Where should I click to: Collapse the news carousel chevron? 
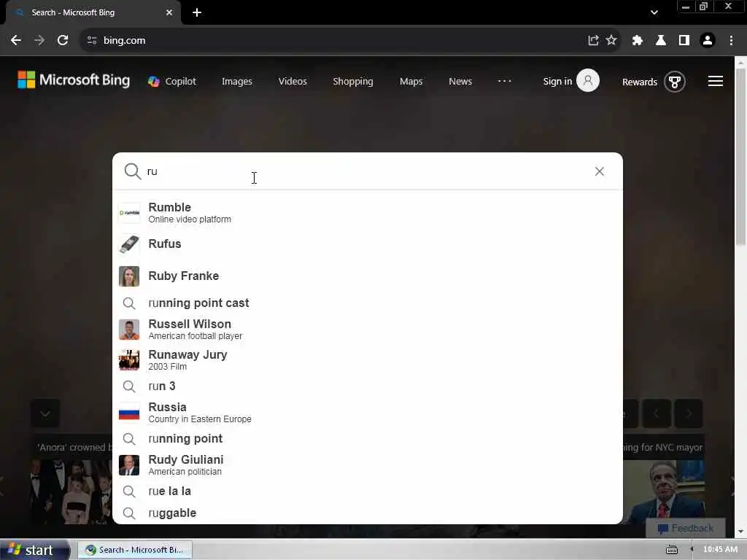pos(45,413)
